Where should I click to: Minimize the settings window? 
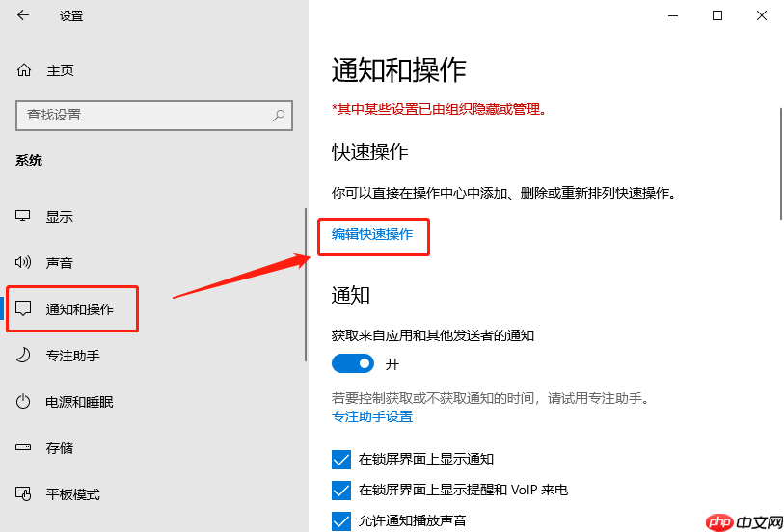673,16
